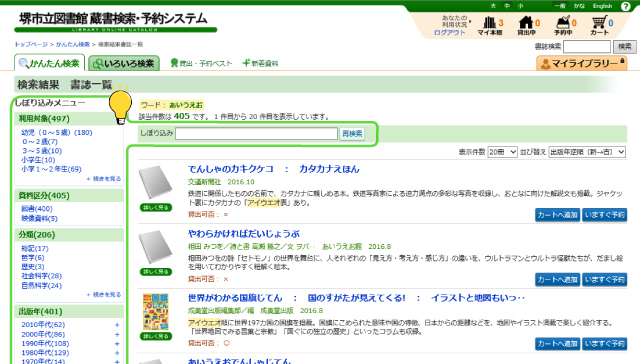Screen dimensions: 640x364
Task: Click 詳しく見る under でんしゃのカキクケコ
Action: pos(156,207)
